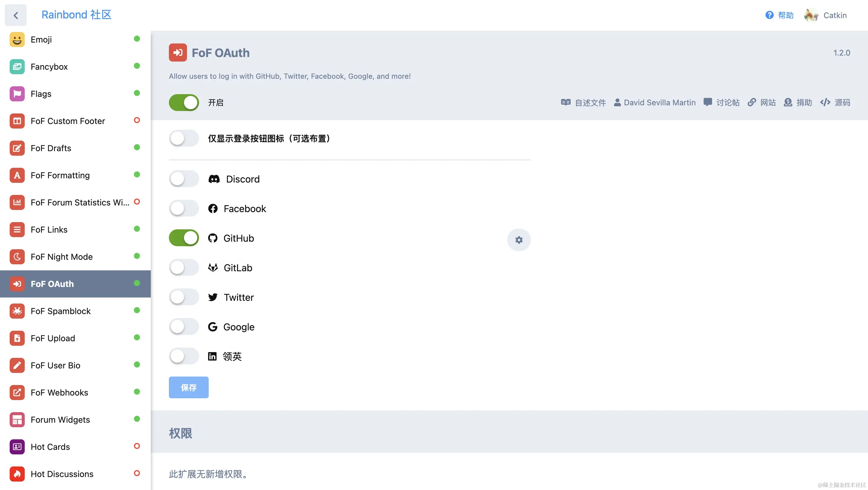This screenshot has width=868, height=490.
Task: Open the 帮助 help link
Action: (779, 15)
